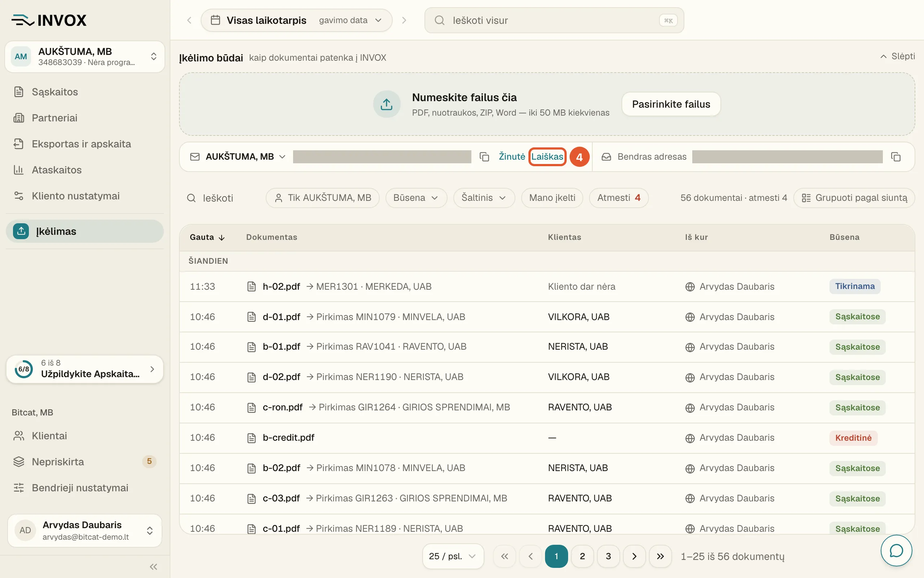Sort by the Gauta column header
This screenshot has height=578, width=924.
tap(207, 237)
